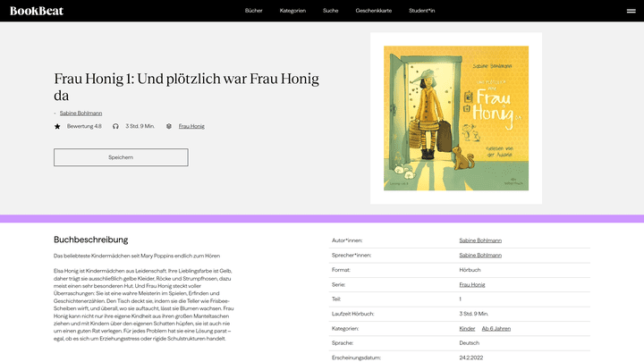
Task: Click the headphones duration icon
Action: [x=115, y=126]
